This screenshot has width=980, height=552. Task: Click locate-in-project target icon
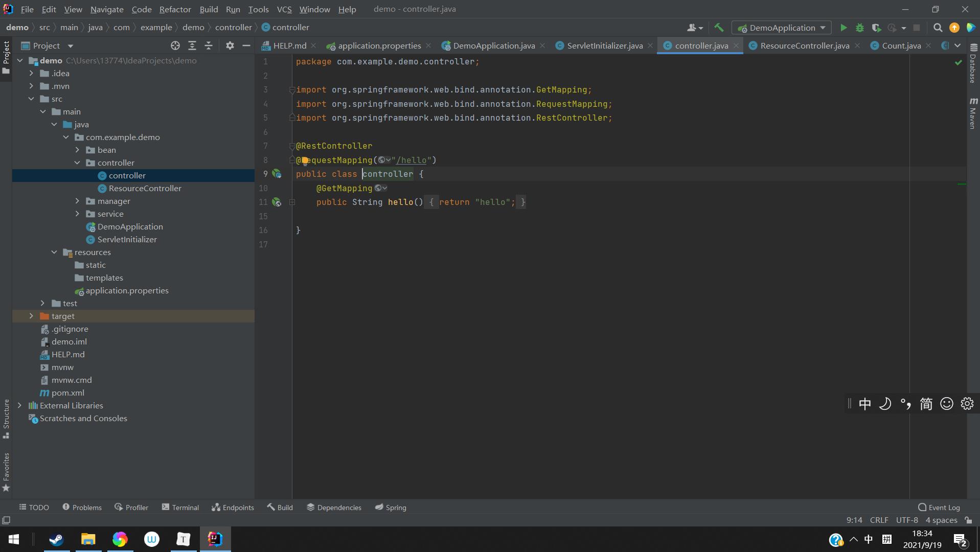point(175,45)
